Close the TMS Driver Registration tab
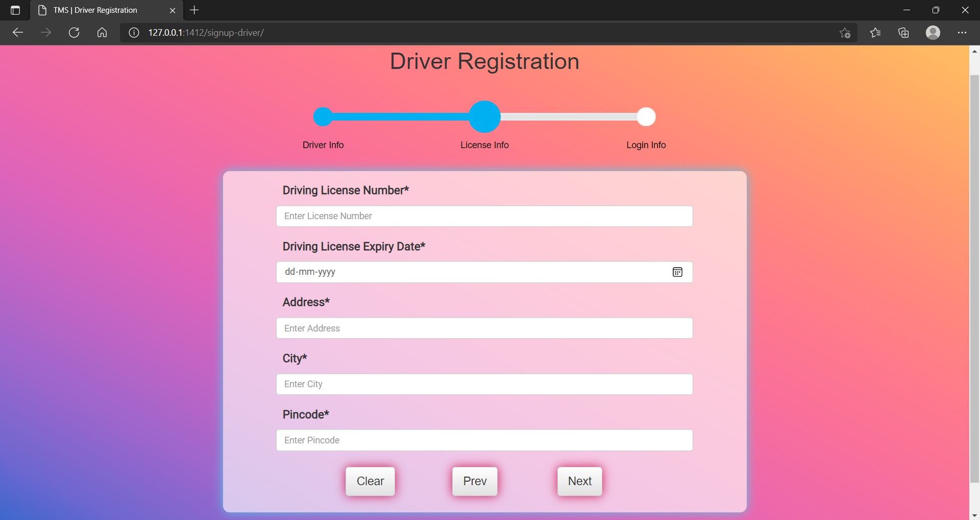Viewport: 980px width, 520px height. point(173,10)
